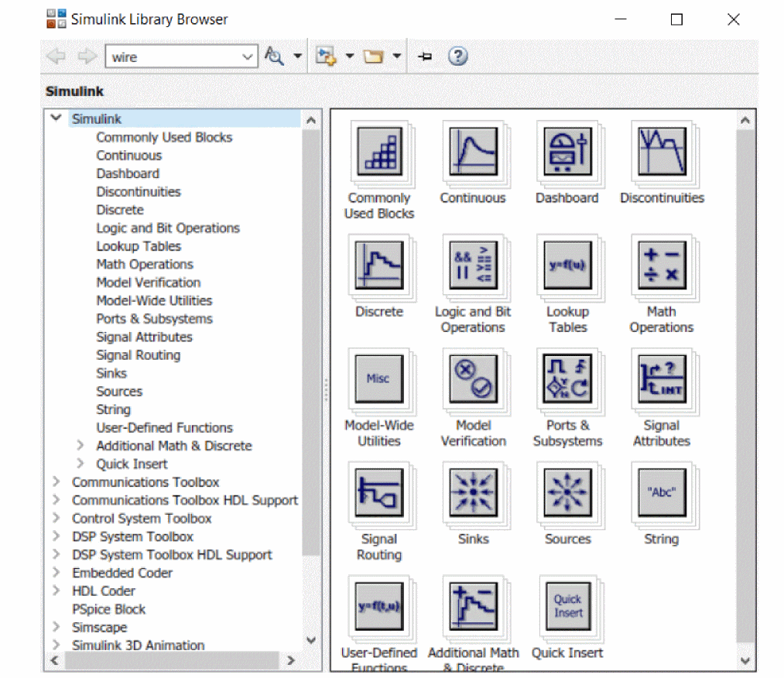Viewport: 784px width, 678px height.
Task: Expand the DSP System Toolbox node
Action: click(x=56, y=536)
